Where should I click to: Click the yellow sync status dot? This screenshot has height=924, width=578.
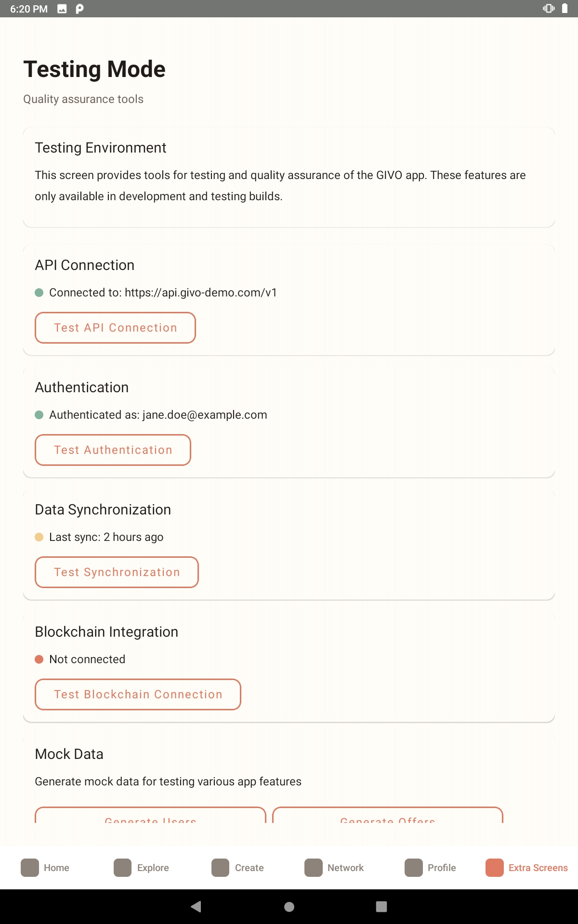pyautogui.click(x=39, y=537)
